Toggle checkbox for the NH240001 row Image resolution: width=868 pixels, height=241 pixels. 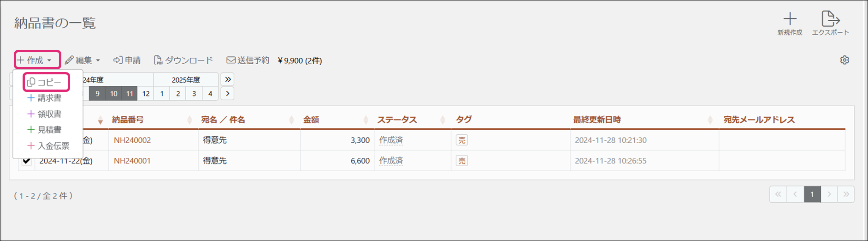[x=27, y=161]
